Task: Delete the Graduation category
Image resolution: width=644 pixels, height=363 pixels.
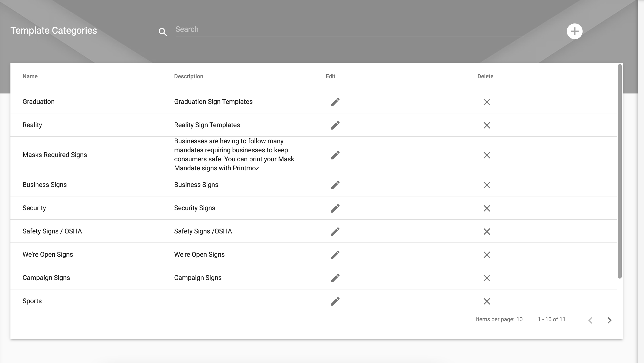Action: pyautogui.click(x=486, y=102)
